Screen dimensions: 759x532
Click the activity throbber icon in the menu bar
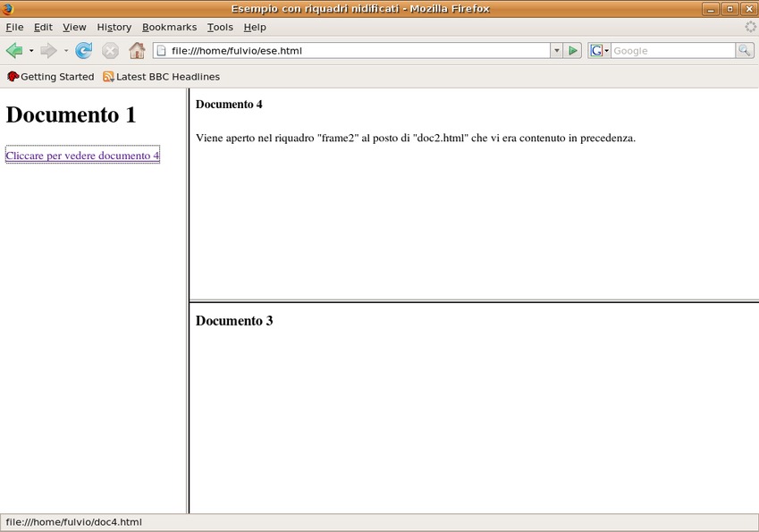[750, 27]
